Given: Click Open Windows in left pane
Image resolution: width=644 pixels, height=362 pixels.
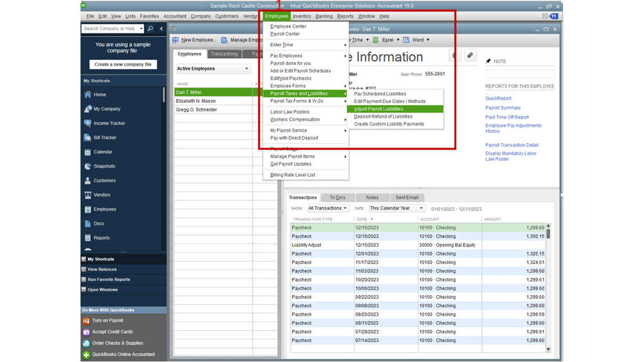Looking at the screenshot, I should pos(102,290).
